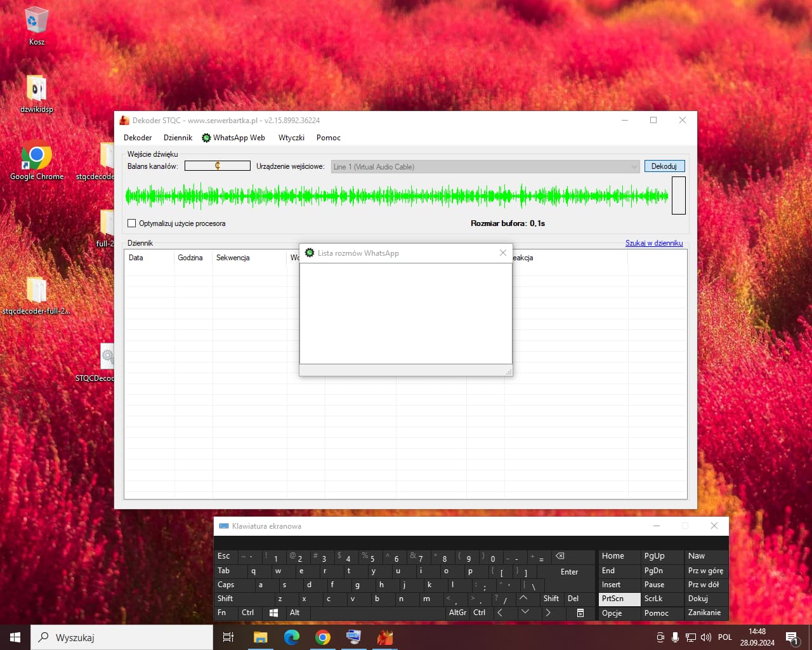Launch Google Chrome from the desktop shortcut
The height and width of the screenshot is (650, 812).
pyautogui.click(x=36, y=156)
